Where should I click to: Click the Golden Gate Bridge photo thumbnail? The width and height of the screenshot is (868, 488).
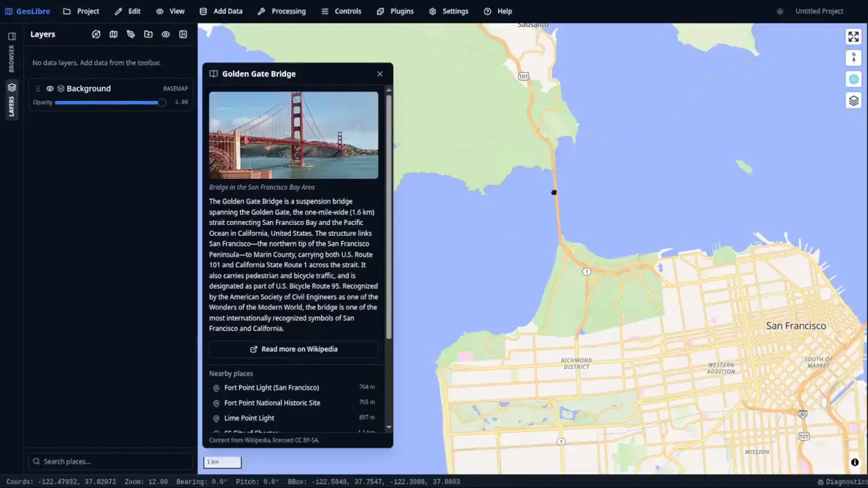pyautogui.click(x=294, y=135)
